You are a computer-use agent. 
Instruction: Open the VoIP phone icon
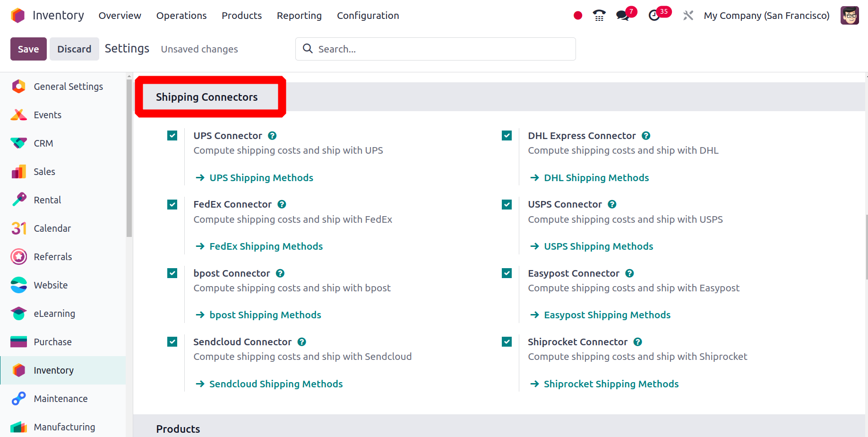pyautogui.click(x=599, y=16)
